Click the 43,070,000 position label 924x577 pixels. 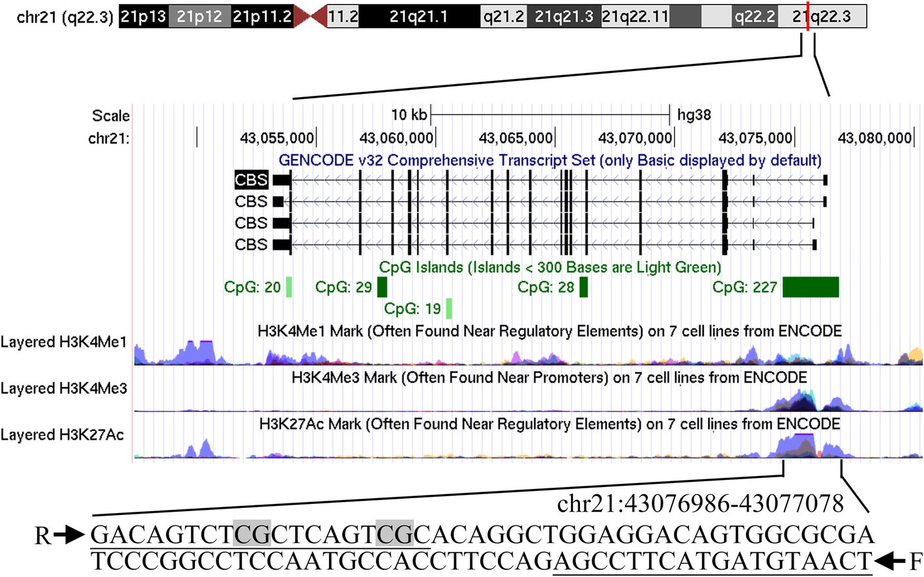[x=635, y=138]
